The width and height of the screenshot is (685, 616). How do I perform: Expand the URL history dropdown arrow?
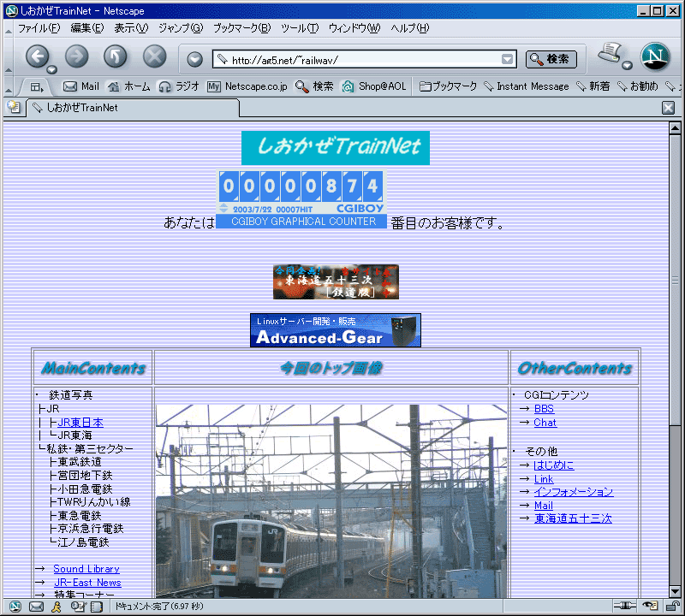coord(507,59)
